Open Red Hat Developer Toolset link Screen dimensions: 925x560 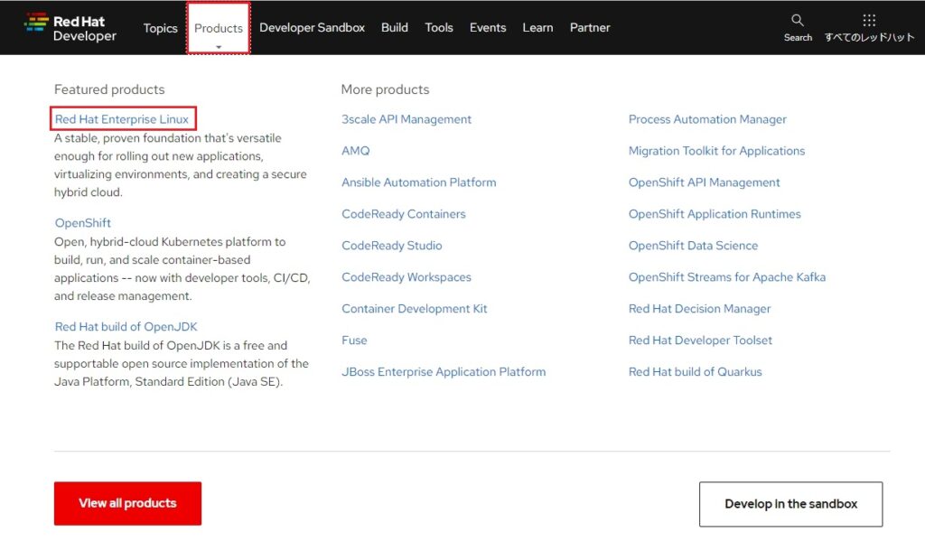pos(700,341)
